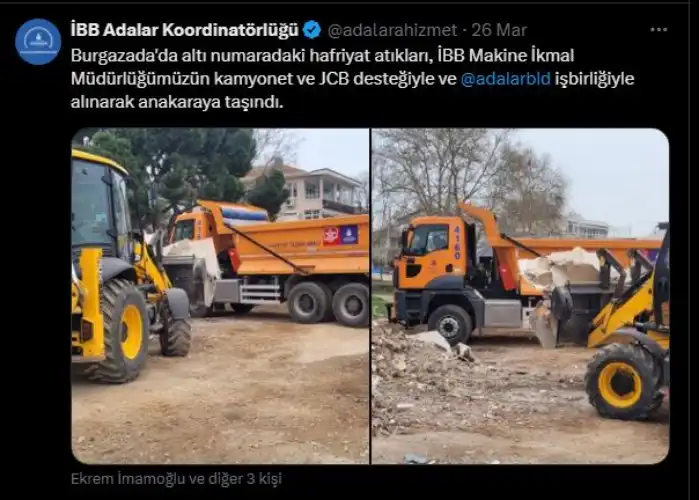The image size is (699, 500).
Task: Click the 4160 number on truck cab
Action: pyautogui.click(x=457, y=243)
